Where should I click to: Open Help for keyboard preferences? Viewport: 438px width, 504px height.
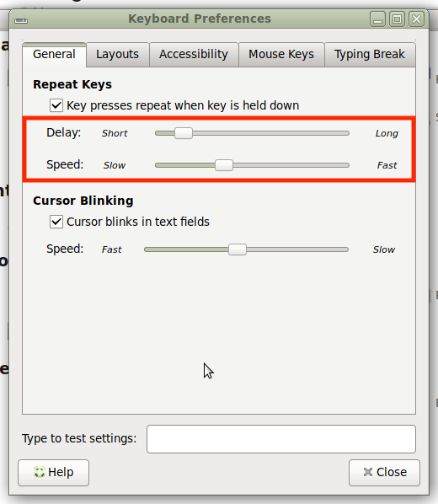pos(53,473)
